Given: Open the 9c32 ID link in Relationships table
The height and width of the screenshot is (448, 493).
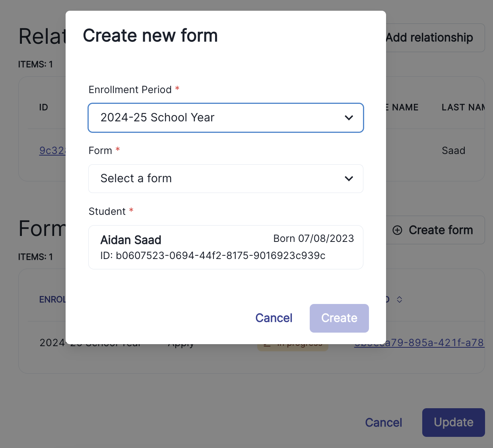Looking at the screenshot, I should [x=53, y=150].
